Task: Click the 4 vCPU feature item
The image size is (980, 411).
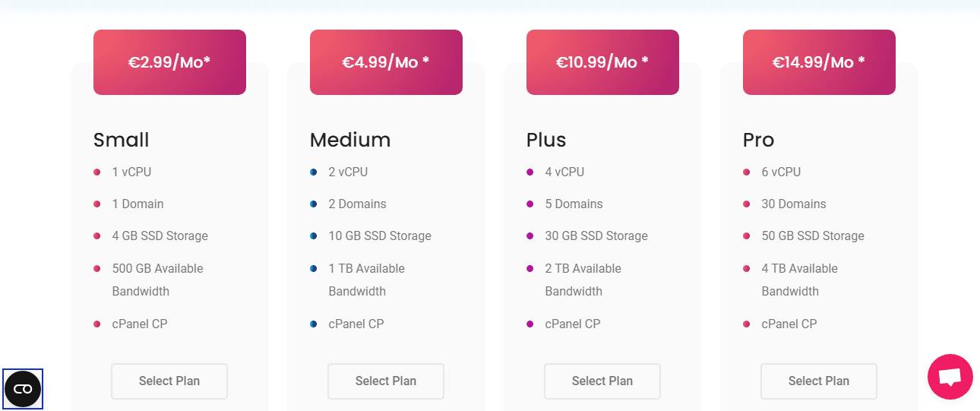Action: tap(564, 172)
